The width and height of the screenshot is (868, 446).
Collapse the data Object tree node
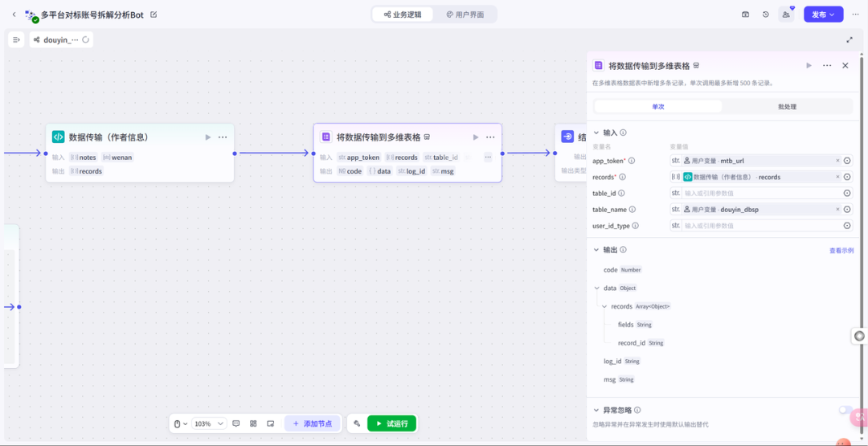point(596,288)
